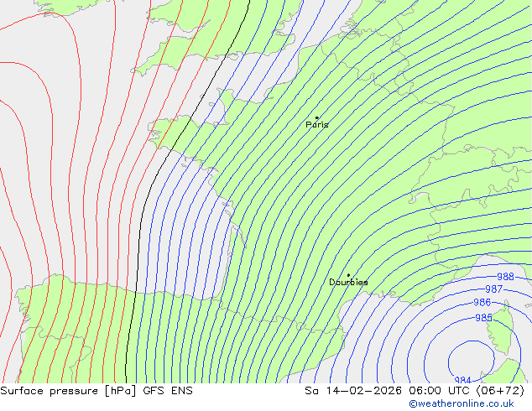
Task: Select the 988 isobar label
Action: (505, 277)
